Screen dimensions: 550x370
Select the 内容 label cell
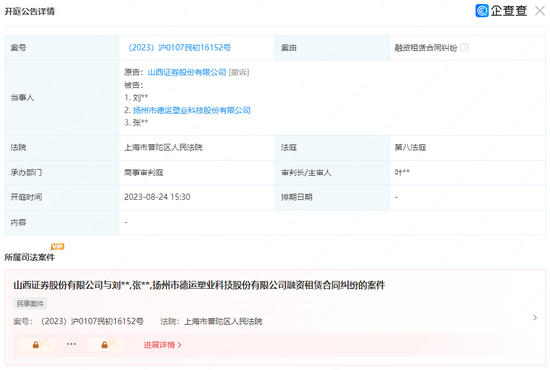pos(61,222)
